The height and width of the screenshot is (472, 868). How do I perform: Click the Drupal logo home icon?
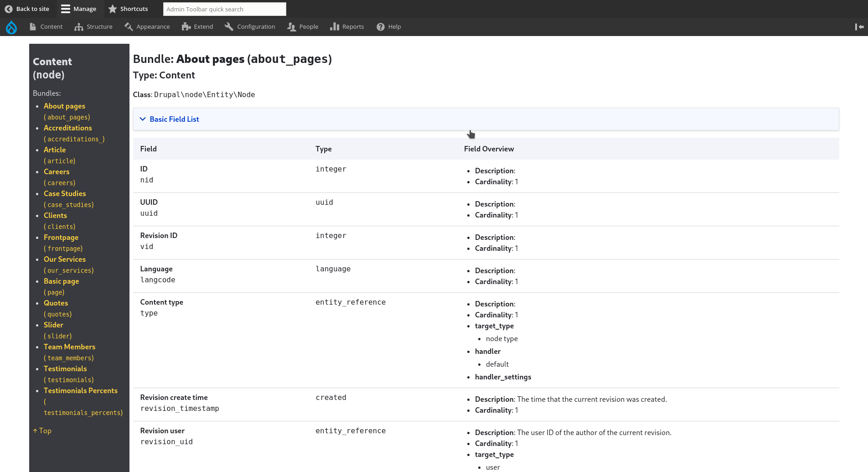tap(11, 27)
